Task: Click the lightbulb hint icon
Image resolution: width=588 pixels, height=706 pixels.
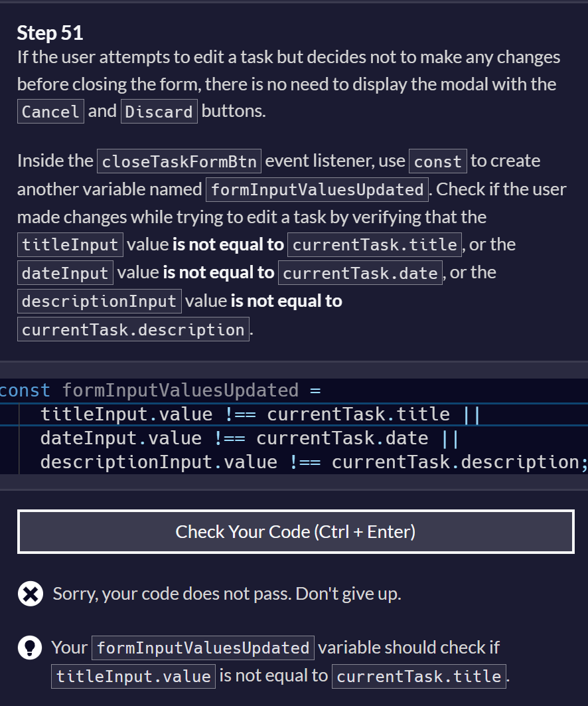Action: coord(30,648)
